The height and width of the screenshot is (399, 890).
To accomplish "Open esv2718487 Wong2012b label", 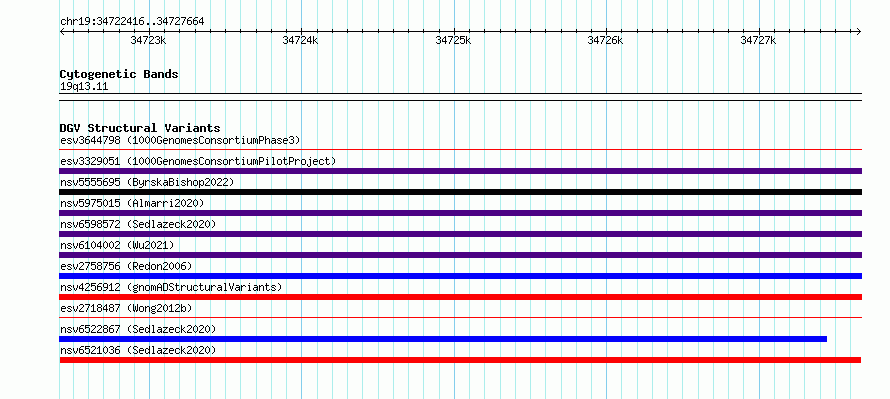I will [126, 308].
